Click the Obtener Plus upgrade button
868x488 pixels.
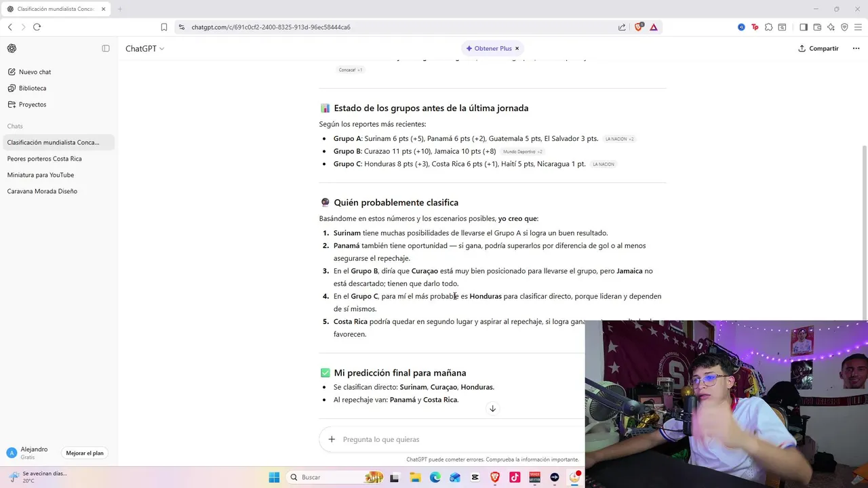(489, 49)
